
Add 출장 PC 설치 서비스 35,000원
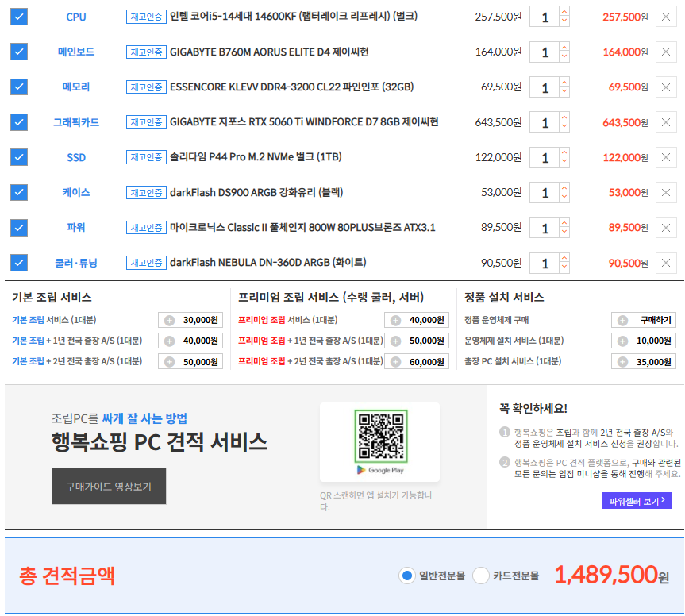tap(644, 362)
